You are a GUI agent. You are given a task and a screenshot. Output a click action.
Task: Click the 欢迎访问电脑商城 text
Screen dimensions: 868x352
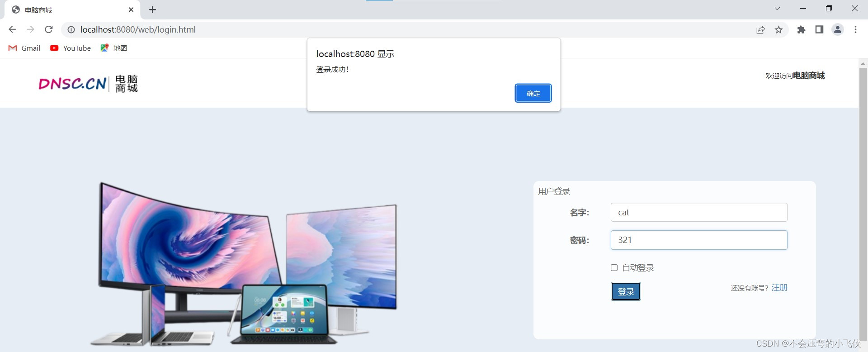pos(795,76)
